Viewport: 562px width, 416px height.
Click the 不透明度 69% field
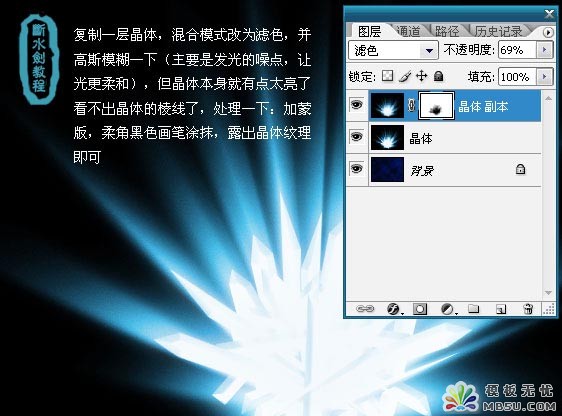517,50
